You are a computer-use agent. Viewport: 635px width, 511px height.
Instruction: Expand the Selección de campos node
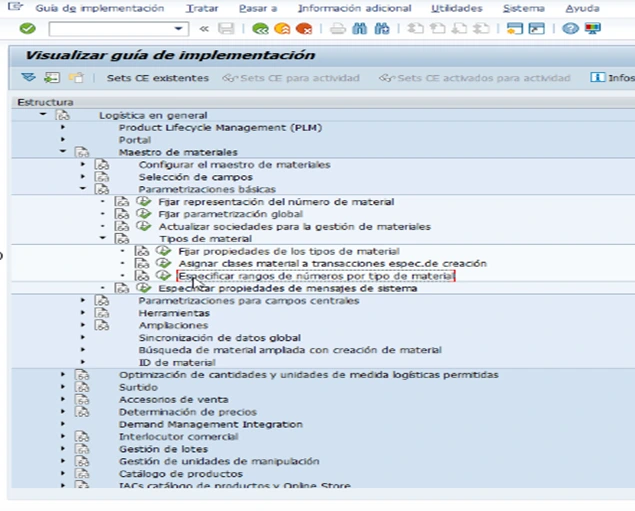pos(83,177)
